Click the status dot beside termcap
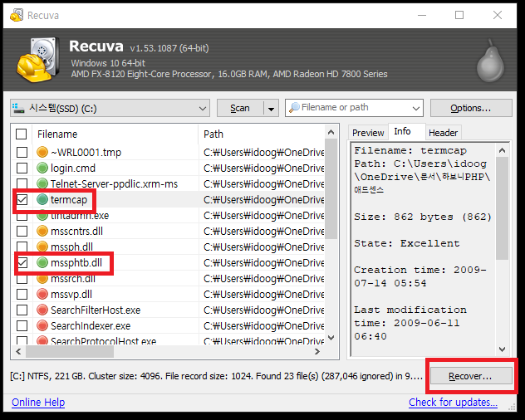 click(x=42, y=199)
